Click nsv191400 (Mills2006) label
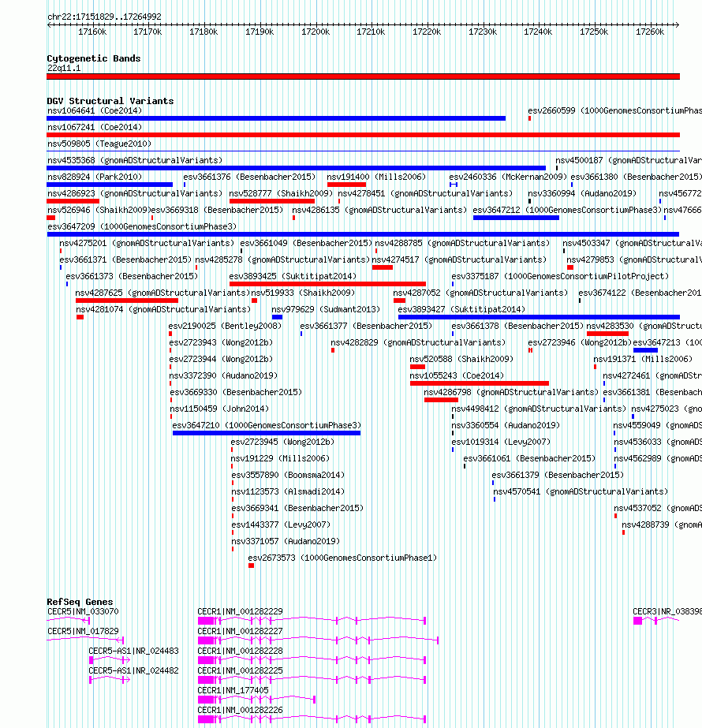 (376, 177)
